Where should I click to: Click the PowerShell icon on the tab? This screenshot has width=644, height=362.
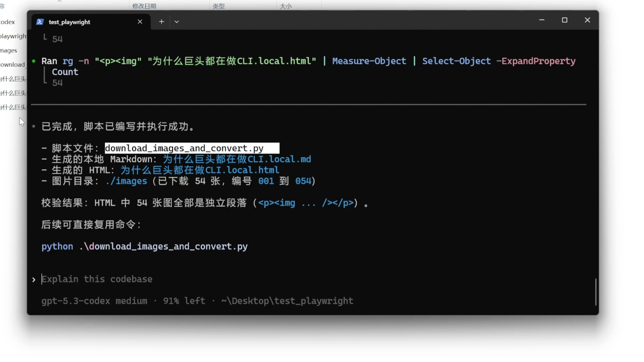point(40,22)
